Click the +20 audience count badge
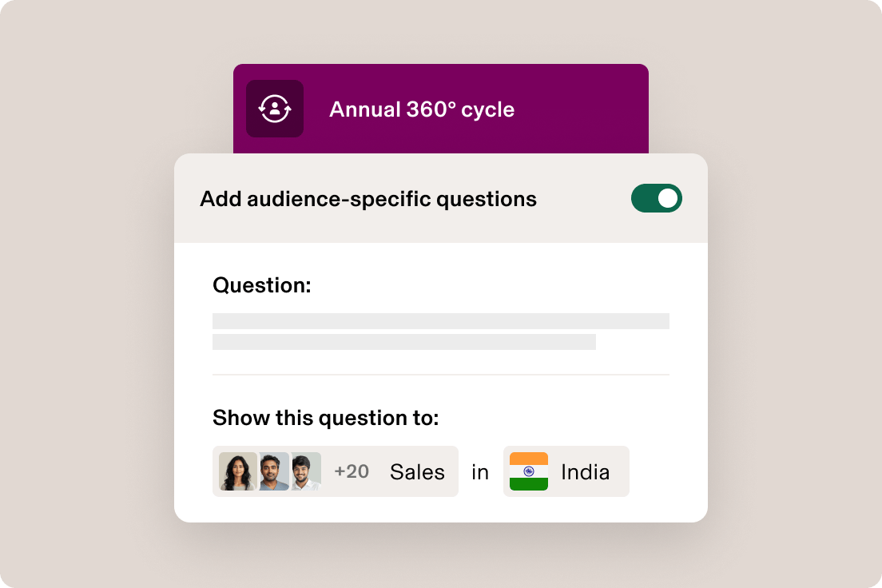Viewport: 882px width, 588px height. tap(352, 471)
